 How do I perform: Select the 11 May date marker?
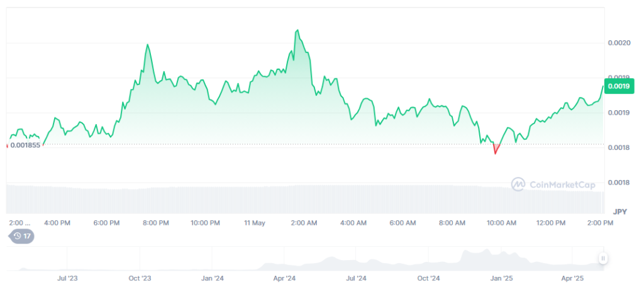point(255,223)
